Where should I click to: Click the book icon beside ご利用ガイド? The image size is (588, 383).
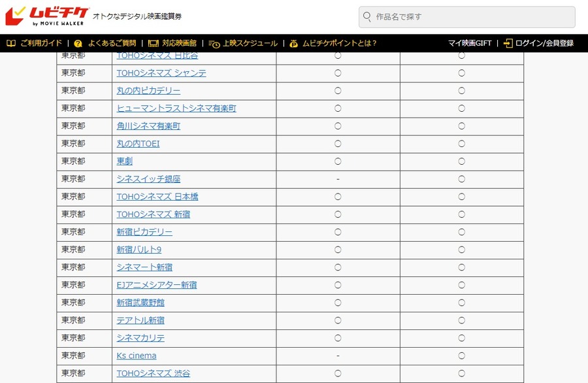[x=11, y=43]
